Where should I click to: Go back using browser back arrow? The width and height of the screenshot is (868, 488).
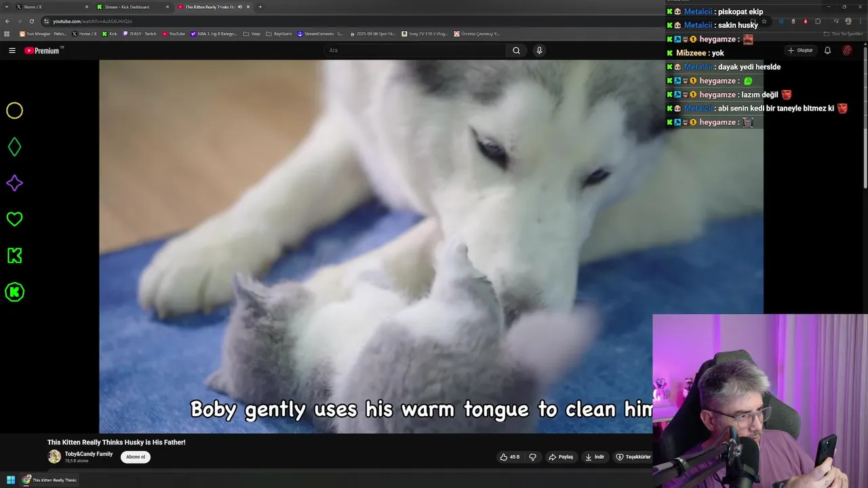7,21
